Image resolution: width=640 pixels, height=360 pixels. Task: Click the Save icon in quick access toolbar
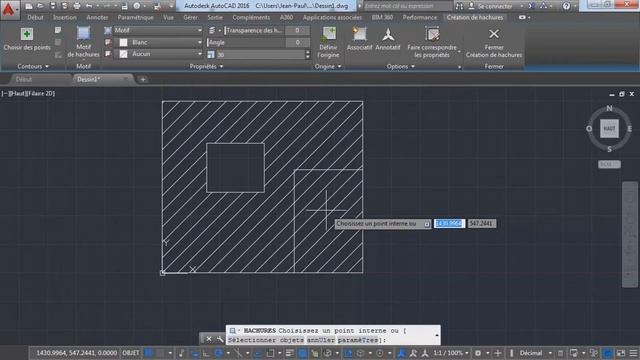coord(52,6)
